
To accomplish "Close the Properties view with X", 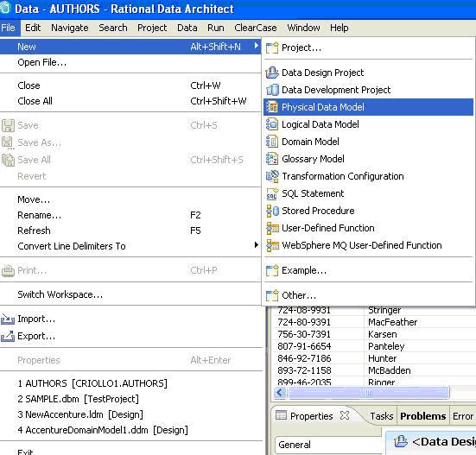I will pos(345,415).
